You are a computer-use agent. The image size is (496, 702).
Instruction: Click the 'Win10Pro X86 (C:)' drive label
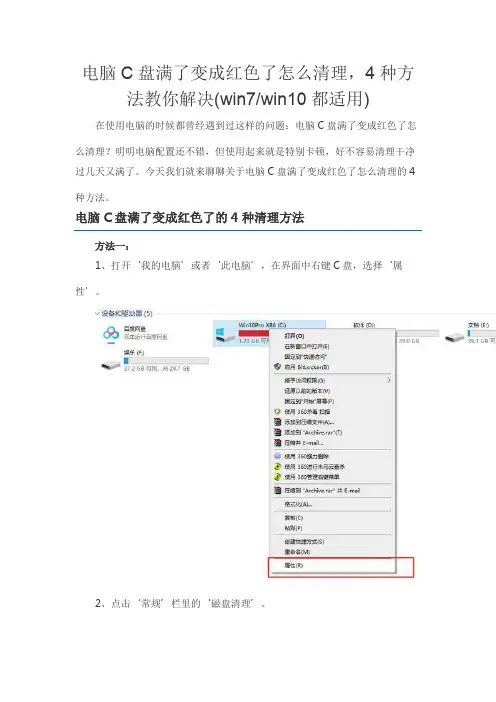(262, 325)
